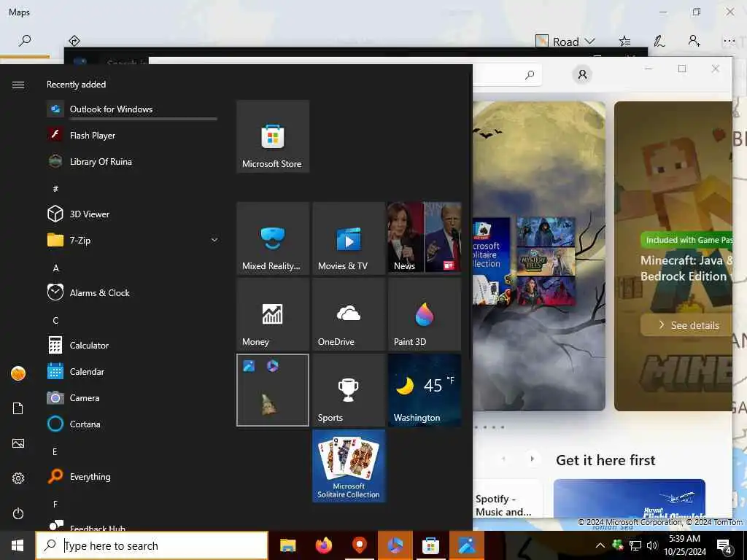
Task: Launch Flash Player from app list
Action: pos(132,135)
